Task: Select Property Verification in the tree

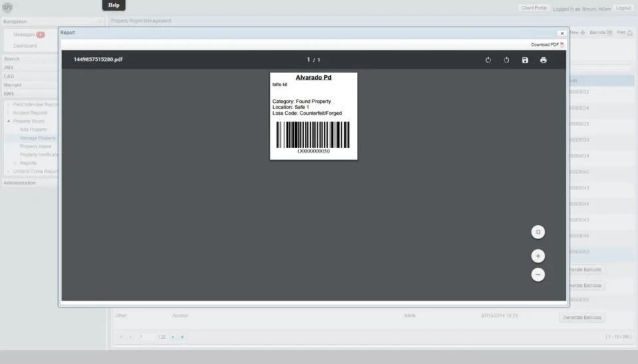Action: [x=39, y=155]
